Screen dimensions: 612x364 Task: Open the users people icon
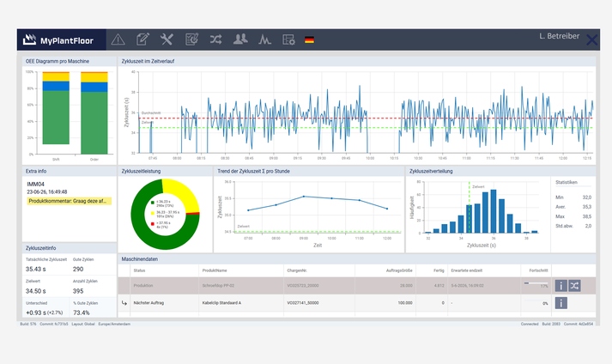(240, 39)
